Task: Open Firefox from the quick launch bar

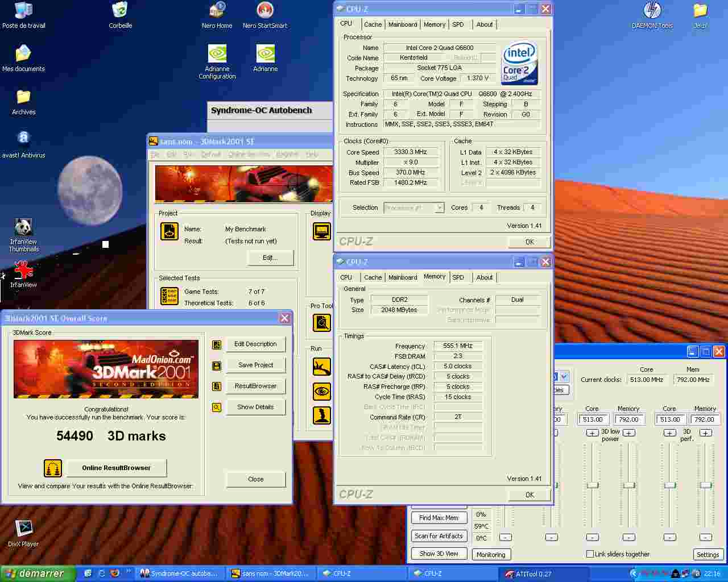Action: (114, 573)
